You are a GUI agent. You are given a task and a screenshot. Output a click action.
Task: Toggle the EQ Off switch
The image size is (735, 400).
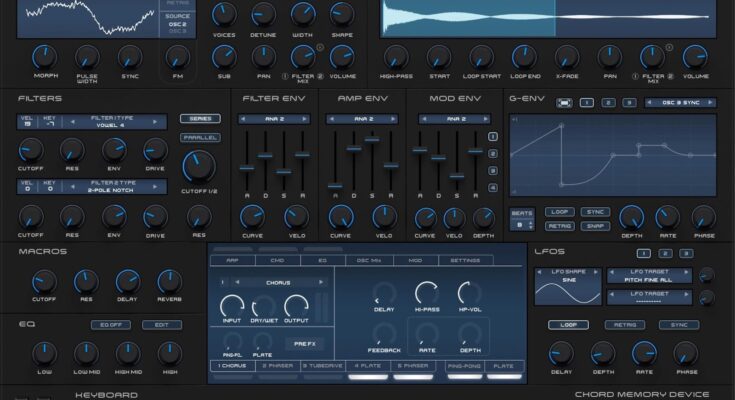click(109, 325)
